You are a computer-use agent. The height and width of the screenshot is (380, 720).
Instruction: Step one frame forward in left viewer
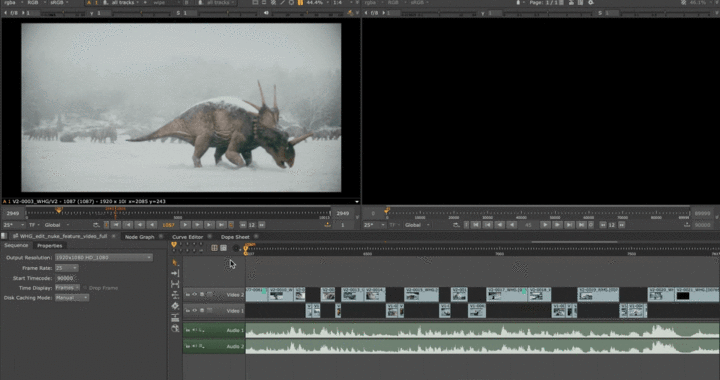[x=197, y=225]
